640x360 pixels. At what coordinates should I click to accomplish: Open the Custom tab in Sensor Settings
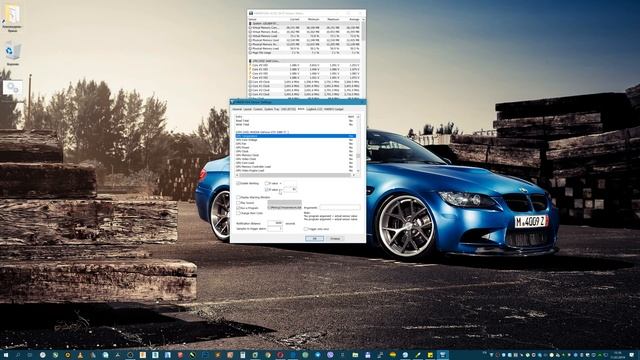[258, 109]
